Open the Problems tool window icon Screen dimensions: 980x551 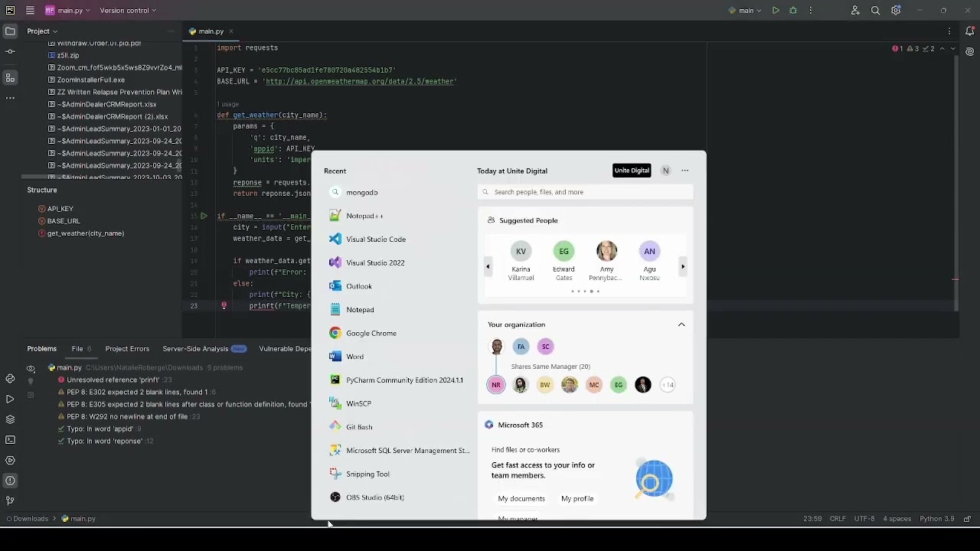10,481
